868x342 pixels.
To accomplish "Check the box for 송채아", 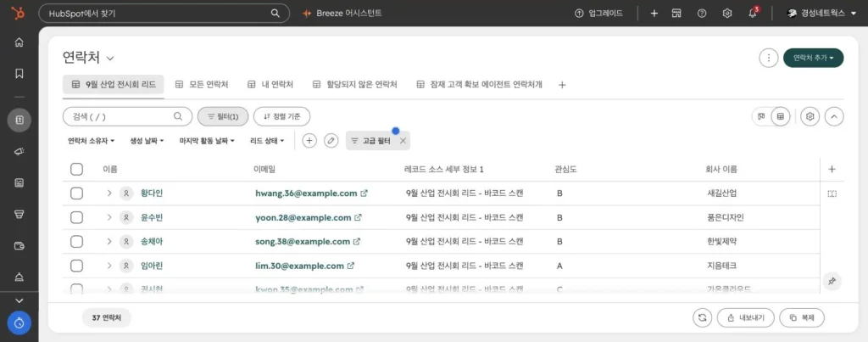I will coord(76,242).
